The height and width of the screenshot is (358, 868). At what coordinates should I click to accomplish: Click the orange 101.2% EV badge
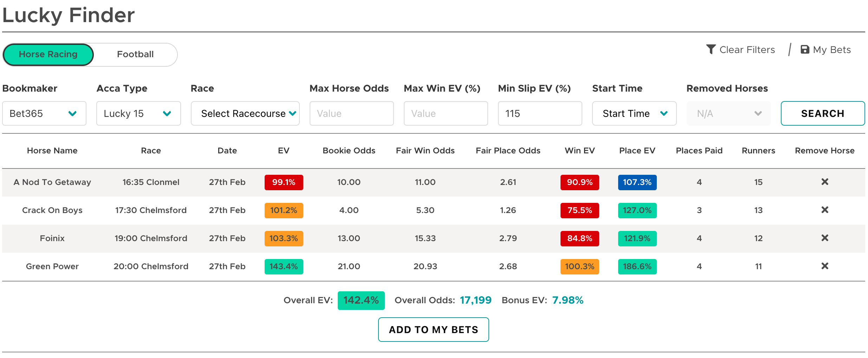[284, 210]
